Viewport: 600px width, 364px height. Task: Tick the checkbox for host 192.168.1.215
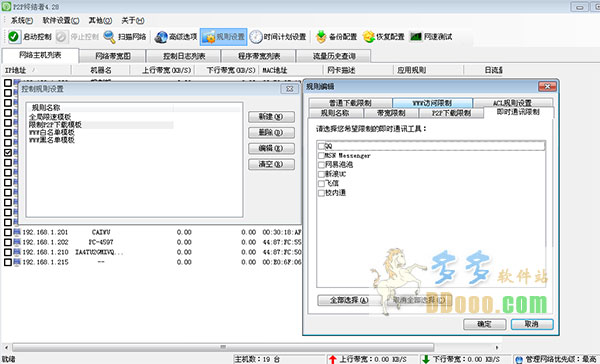[8, 262]
